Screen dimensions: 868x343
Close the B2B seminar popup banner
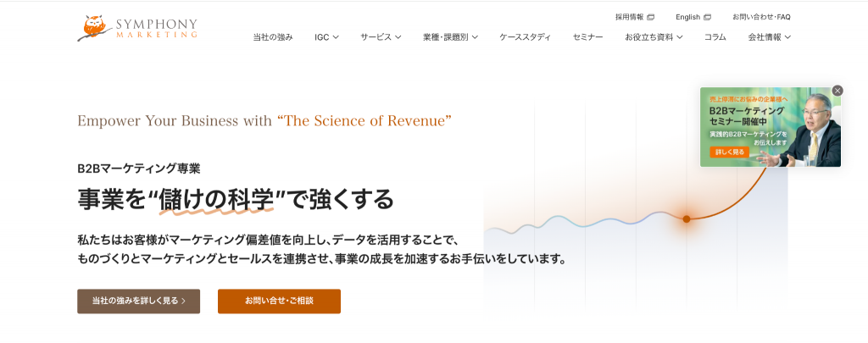(837, 90)
